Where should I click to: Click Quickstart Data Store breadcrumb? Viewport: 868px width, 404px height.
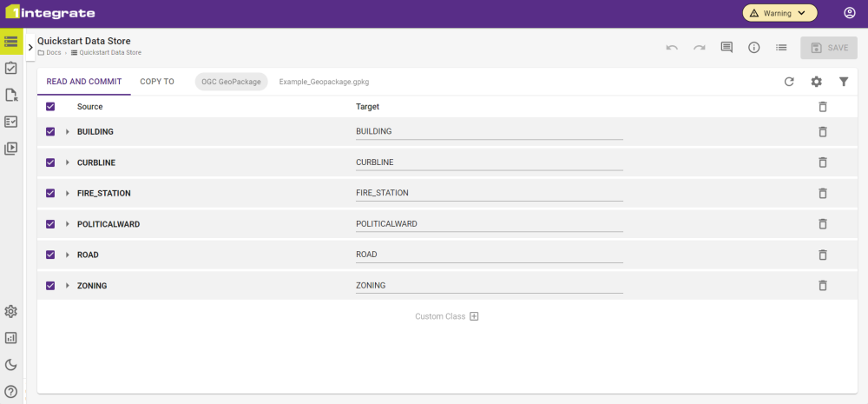[x=106, y=53]
